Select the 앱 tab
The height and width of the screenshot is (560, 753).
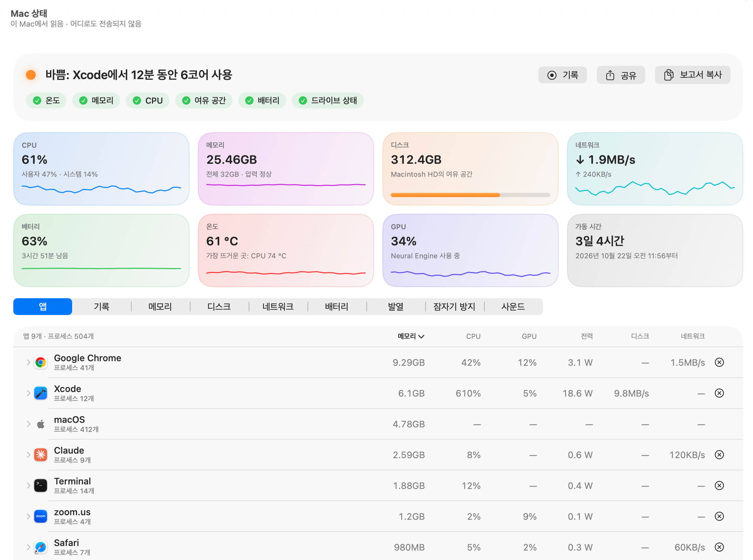[x=43, y=307]
